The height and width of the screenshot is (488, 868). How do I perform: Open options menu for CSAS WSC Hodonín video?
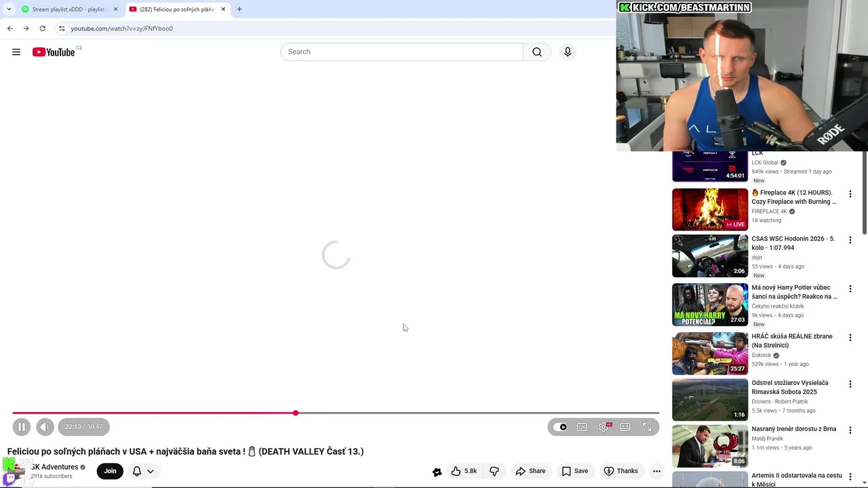point(850,240)
